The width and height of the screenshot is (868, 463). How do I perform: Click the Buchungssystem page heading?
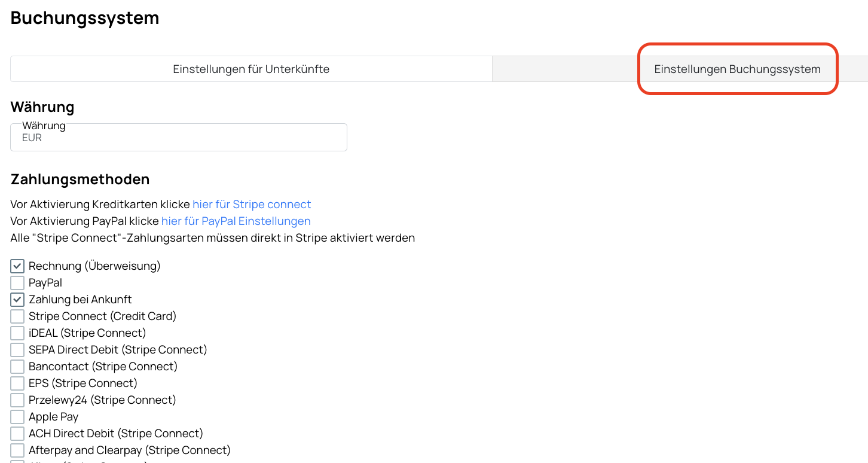tap(85, 18)
